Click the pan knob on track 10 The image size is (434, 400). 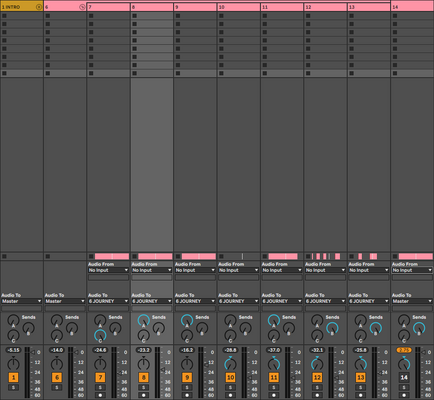(230, 363)
